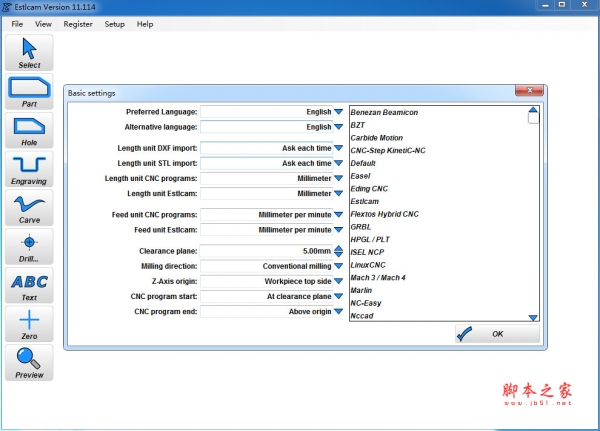Viewport: 600px width, 431px height.
Task: Select GRBL from the controller list
Action: pyautogui.click(x=361, y=227)
